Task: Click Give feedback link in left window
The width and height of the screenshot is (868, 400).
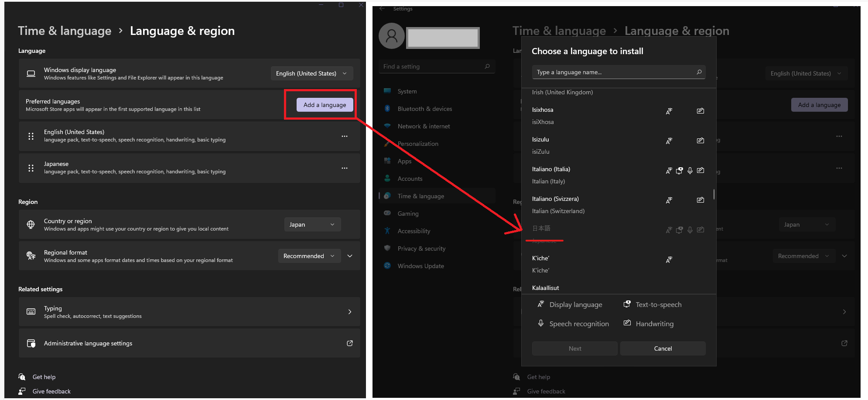Action: tap(51, 391)
